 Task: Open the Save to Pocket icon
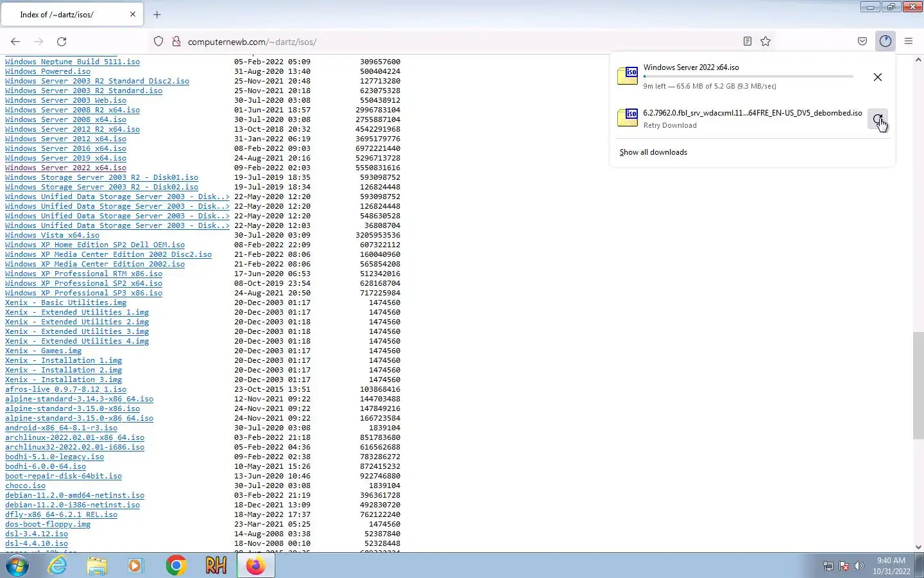pos(862,42)
